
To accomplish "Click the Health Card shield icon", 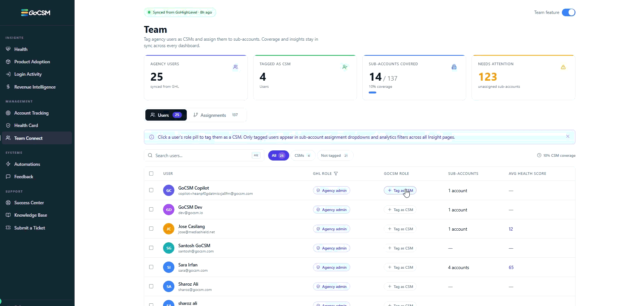I will (8, 125).
